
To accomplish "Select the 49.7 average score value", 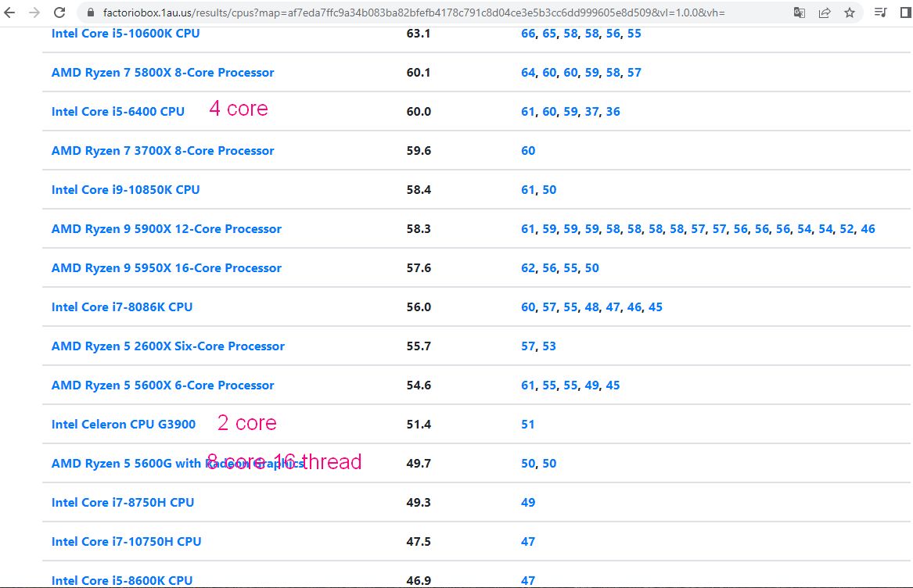I will [419, 464].
